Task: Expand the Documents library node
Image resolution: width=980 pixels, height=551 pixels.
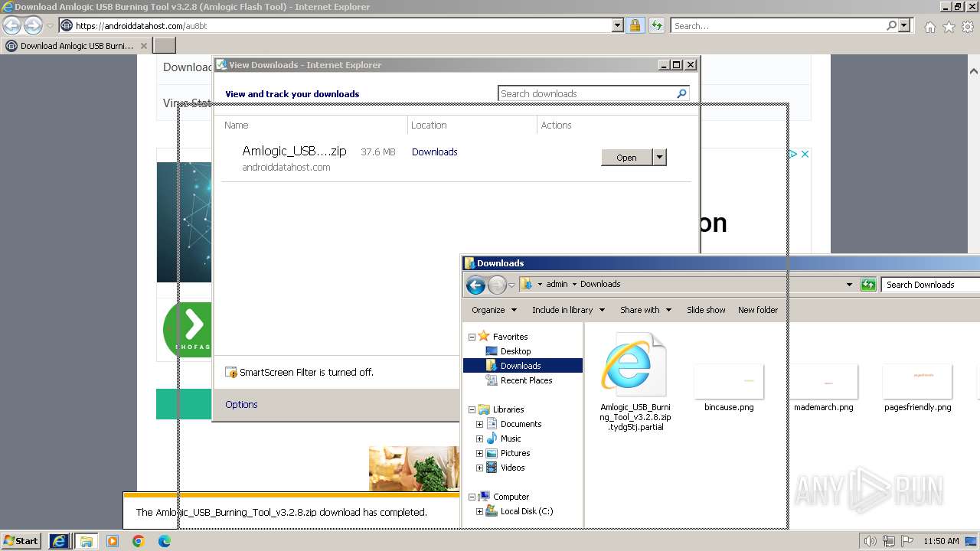Action: [479, 424]
